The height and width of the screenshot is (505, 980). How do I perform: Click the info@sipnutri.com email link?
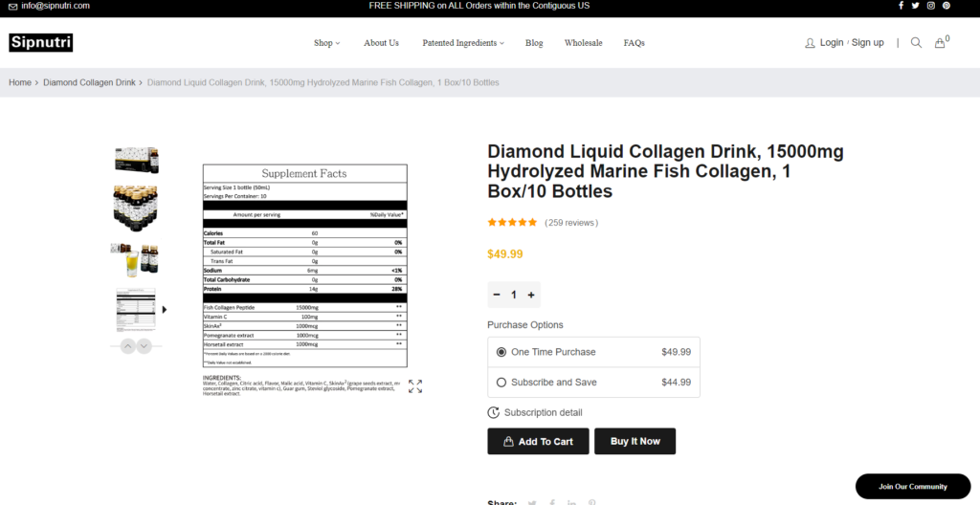click(56, 6)
